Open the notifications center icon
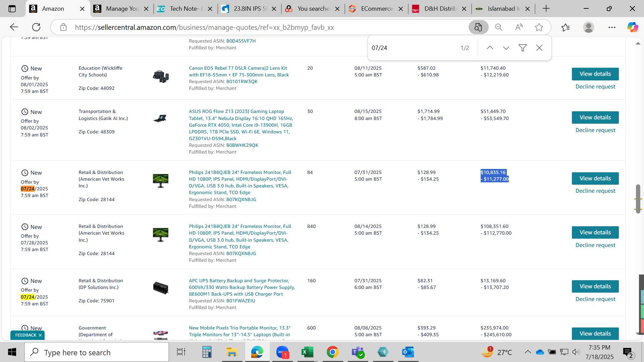The height and width of the screenshot is (362, 644). tap(628, 352)
